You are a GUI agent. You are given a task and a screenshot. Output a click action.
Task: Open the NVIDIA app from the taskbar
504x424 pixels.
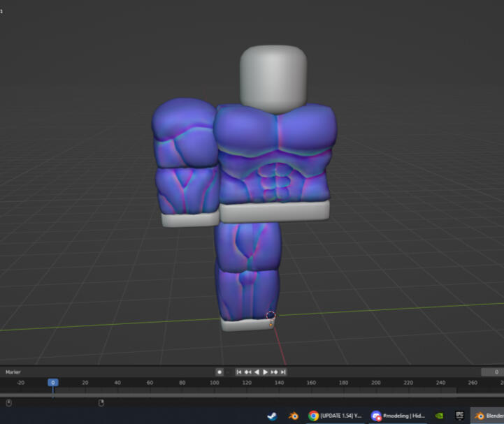439,416
